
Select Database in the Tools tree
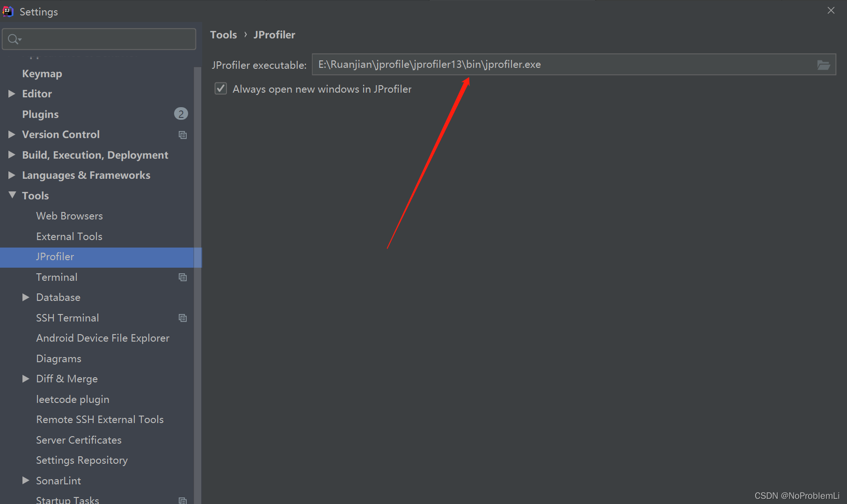[x=58, y=298]
